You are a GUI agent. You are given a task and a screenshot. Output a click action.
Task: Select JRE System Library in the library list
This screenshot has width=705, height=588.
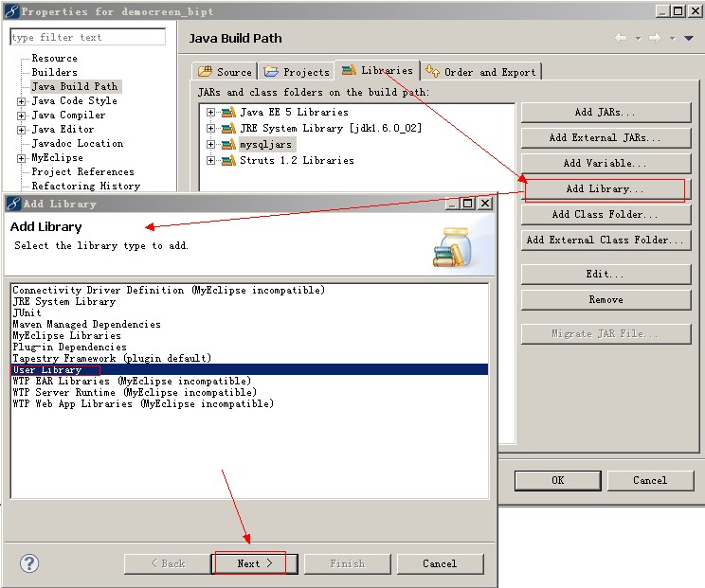(249, 301)
